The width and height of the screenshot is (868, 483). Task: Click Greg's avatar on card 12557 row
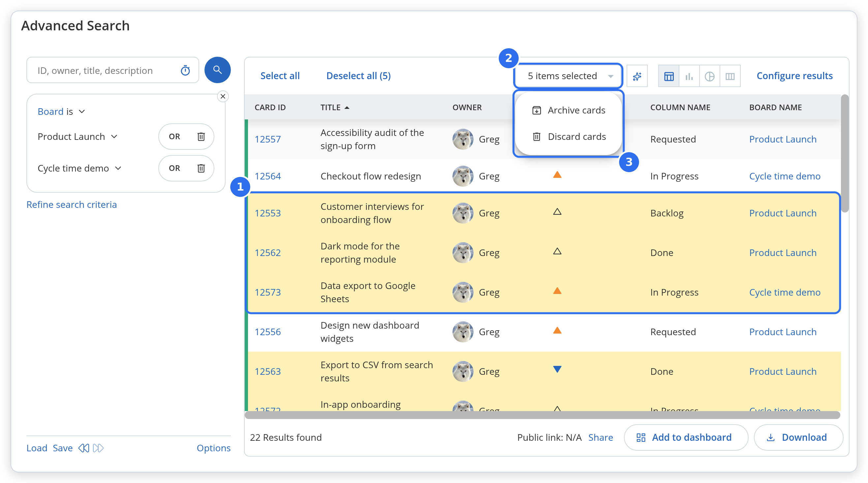(x=463, y=139)
